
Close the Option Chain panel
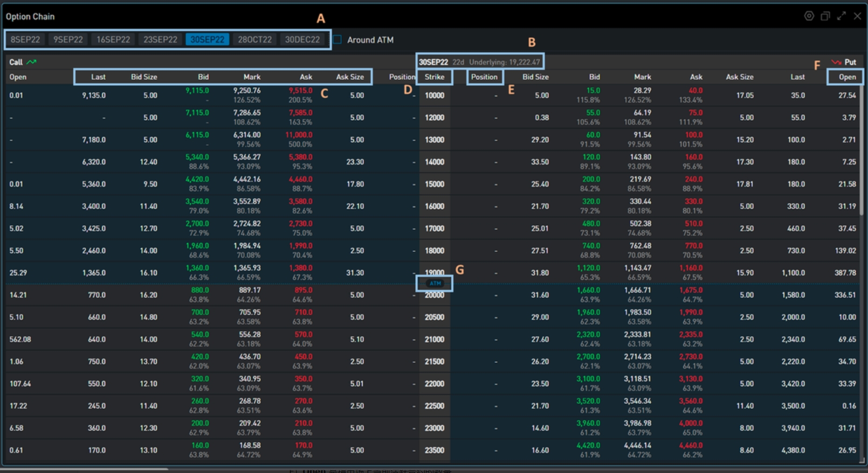(x=857, y=16)
